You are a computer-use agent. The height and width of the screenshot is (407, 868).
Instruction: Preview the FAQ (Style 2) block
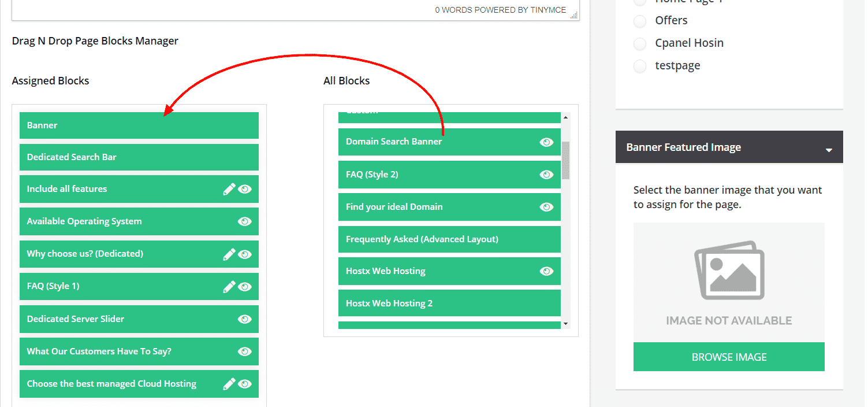pyautogui.click(x=546, y=174)
